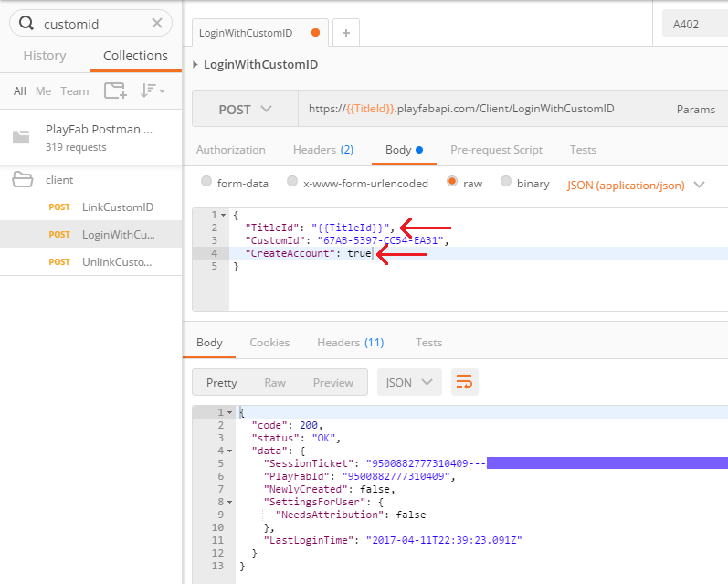Open the UnlinkCusto... request

point(91,261)
